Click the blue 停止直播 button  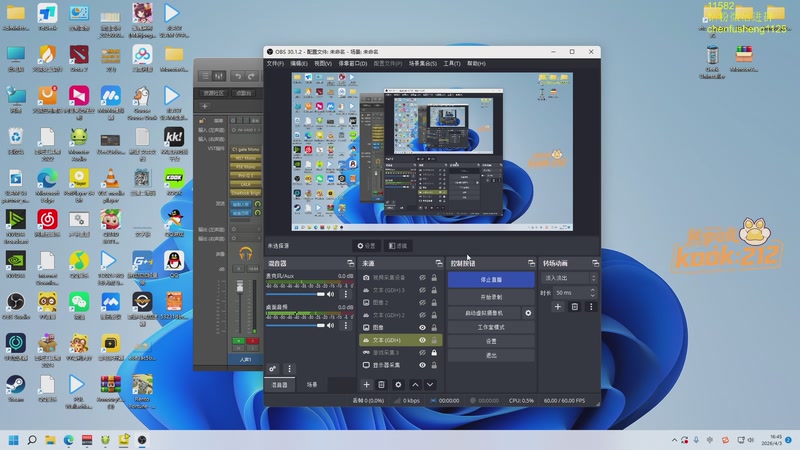point(491,280)
